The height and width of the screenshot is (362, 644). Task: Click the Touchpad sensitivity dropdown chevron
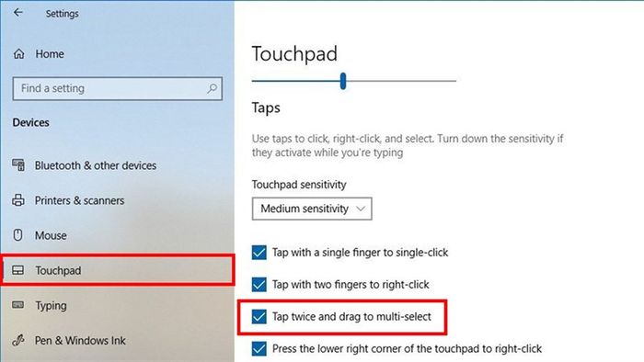[x=361, y=209]
